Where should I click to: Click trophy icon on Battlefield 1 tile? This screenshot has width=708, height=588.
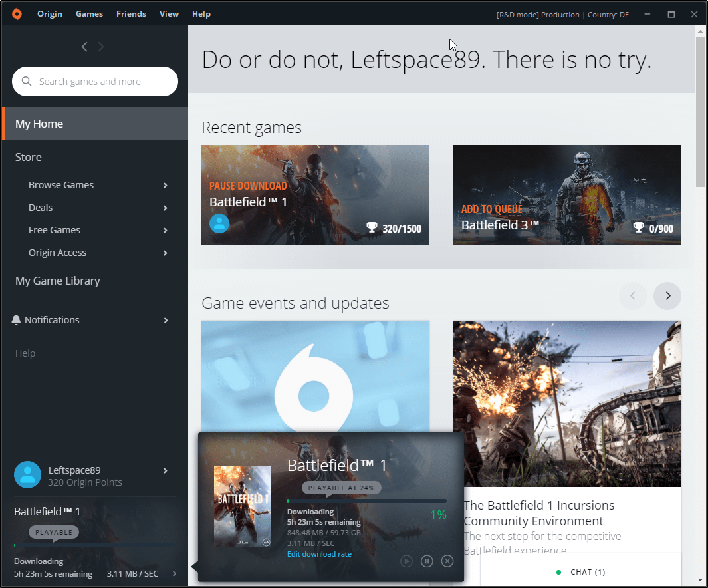point(372,227)
